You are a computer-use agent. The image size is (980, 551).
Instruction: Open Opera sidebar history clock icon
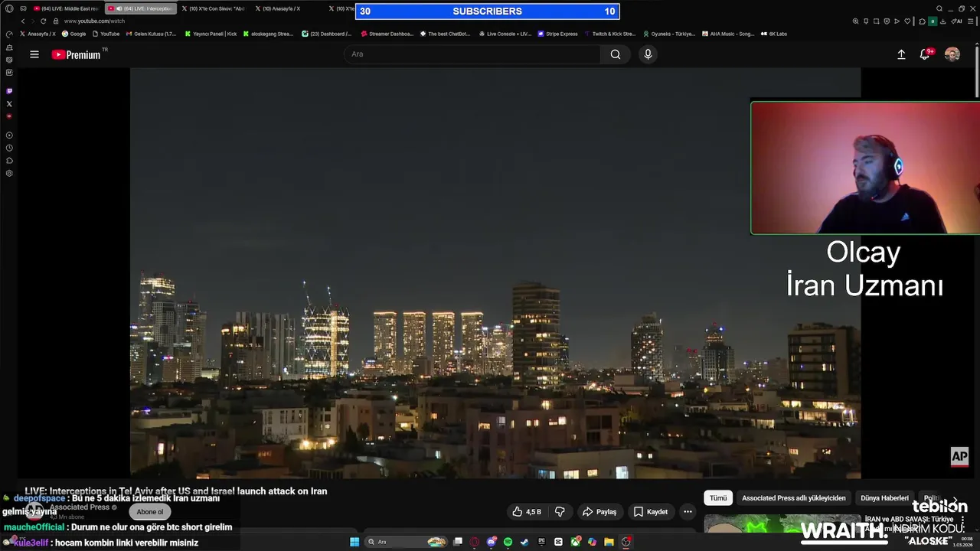click(x=9, y=148)
